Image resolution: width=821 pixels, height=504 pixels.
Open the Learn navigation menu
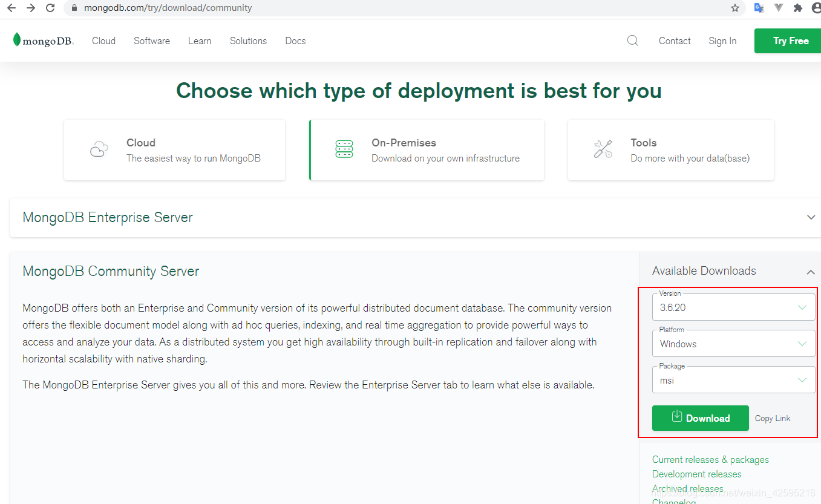click(x=200, y=41)
